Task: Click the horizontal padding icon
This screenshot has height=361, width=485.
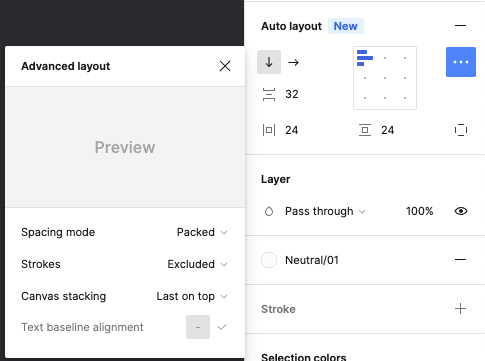Action: 269,130
